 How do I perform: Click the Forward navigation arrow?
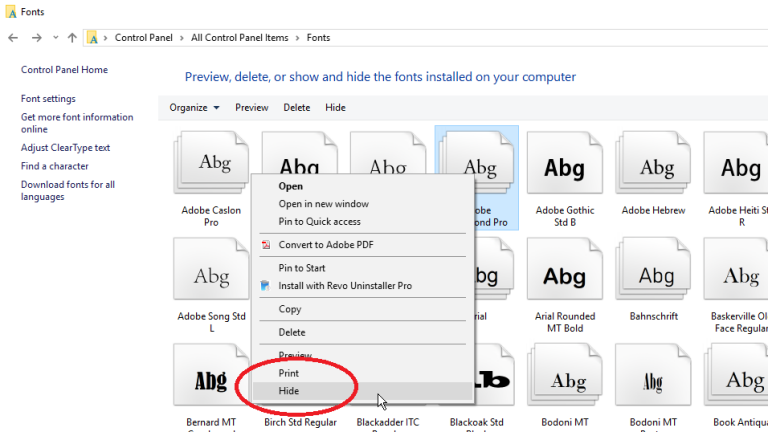pos(37,38)
